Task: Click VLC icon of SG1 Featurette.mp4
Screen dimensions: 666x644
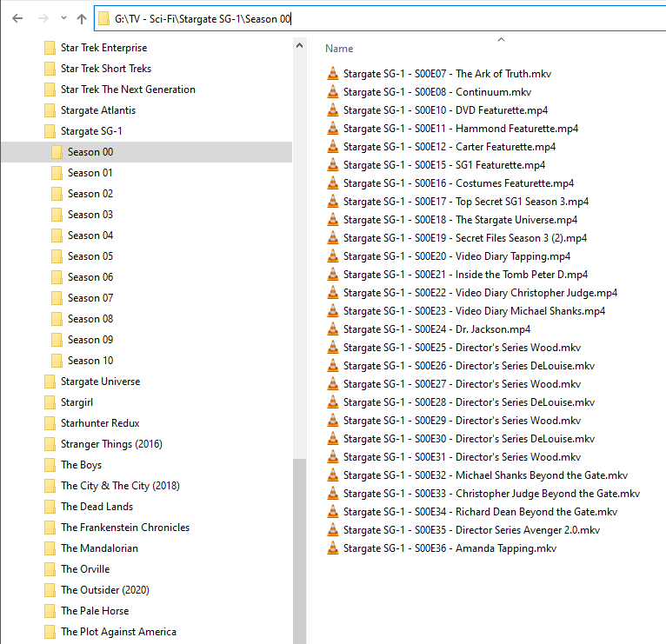Action: [x=333, y=165]
